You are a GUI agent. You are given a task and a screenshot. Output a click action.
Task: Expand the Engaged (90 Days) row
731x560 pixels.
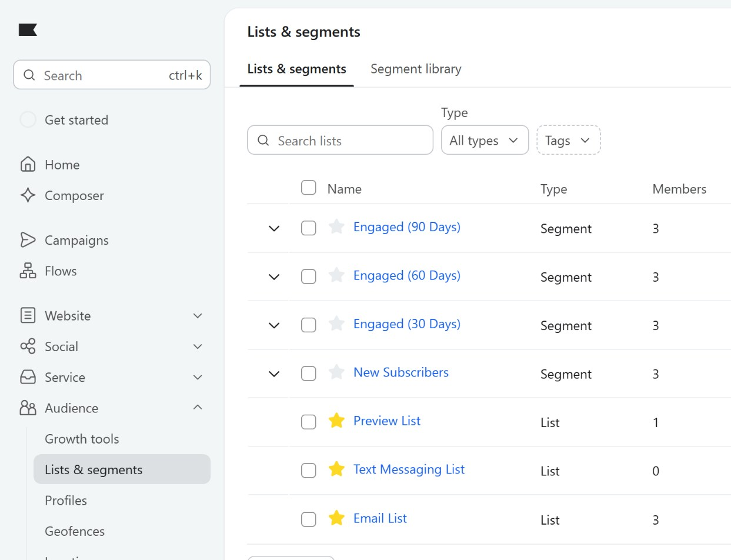pos(274,228)
